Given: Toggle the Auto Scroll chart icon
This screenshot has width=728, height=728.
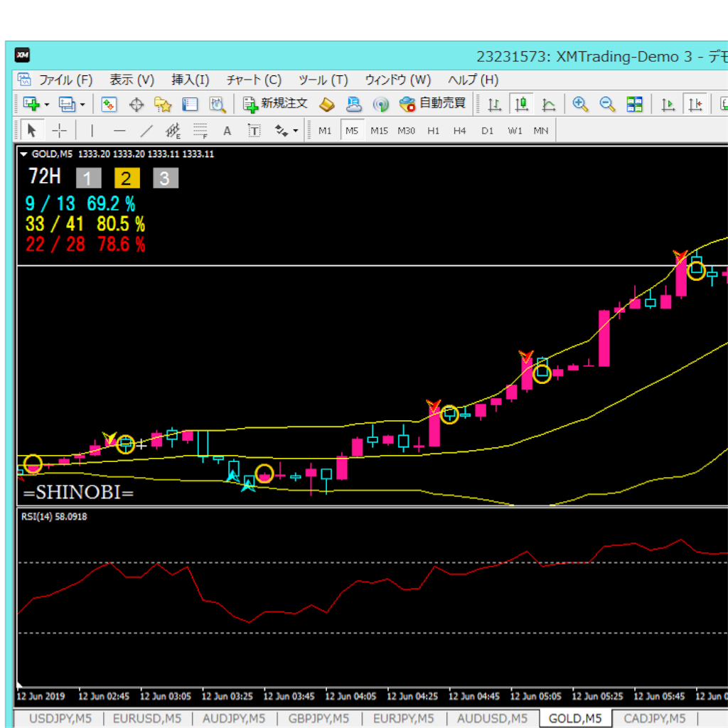Looking at the screenshot, I should click(x=668, y=105).
